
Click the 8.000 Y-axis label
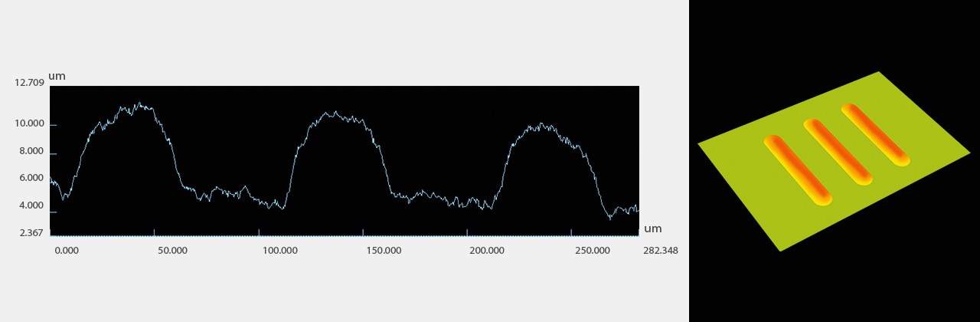tap(31, 151)
